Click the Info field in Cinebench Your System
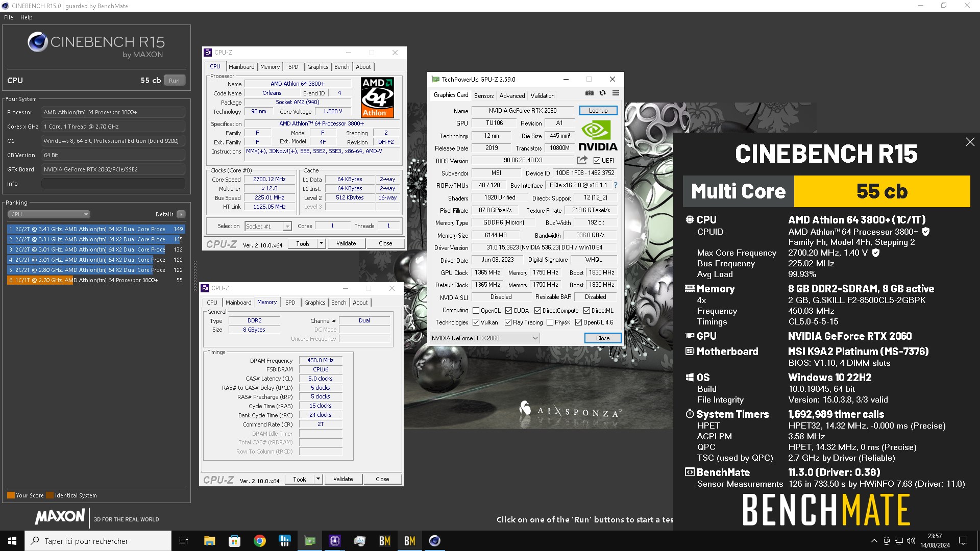980x551 pixels. (113, 184)
